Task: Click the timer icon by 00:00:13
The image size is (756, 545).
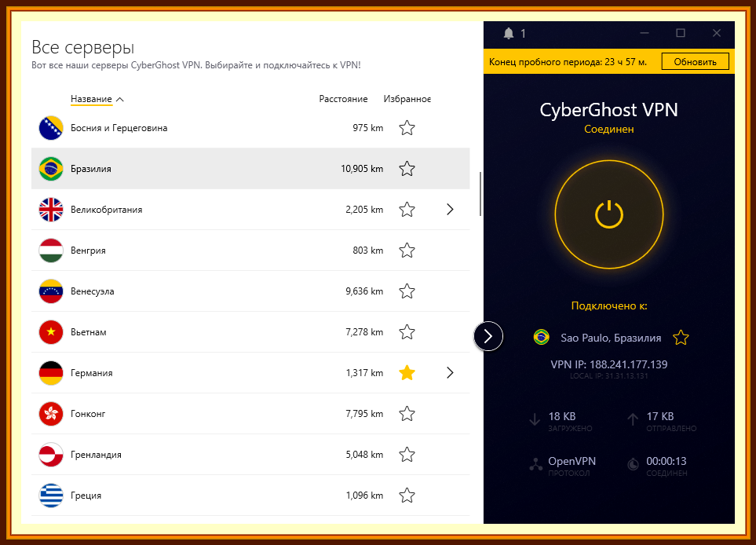Action: [x=633, y=464]
